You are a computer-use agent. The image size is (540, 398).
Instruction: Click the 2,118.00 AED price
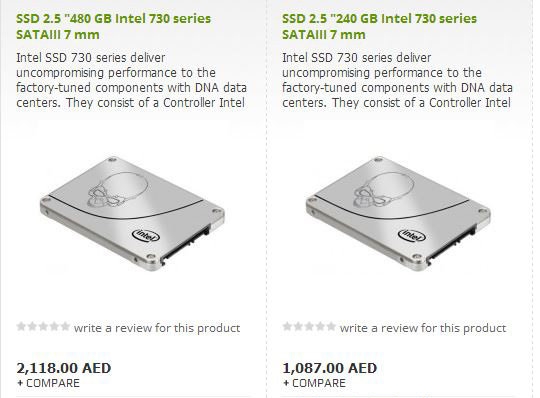pos(64,368)
